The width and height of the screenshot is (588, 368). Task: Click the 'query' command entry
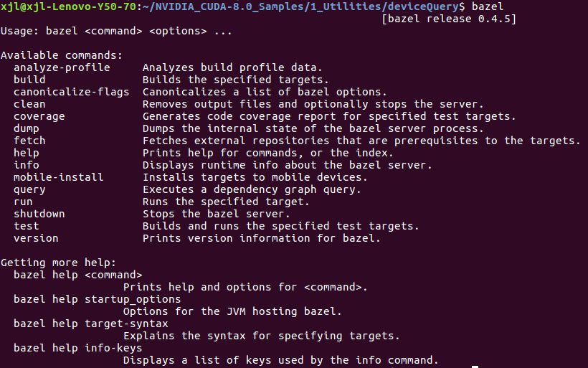(29, 189)
